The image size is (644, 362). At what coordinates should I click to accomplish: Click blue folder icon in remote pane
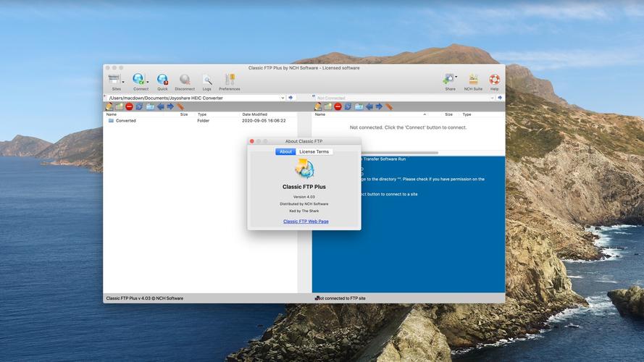click(359, 106)
